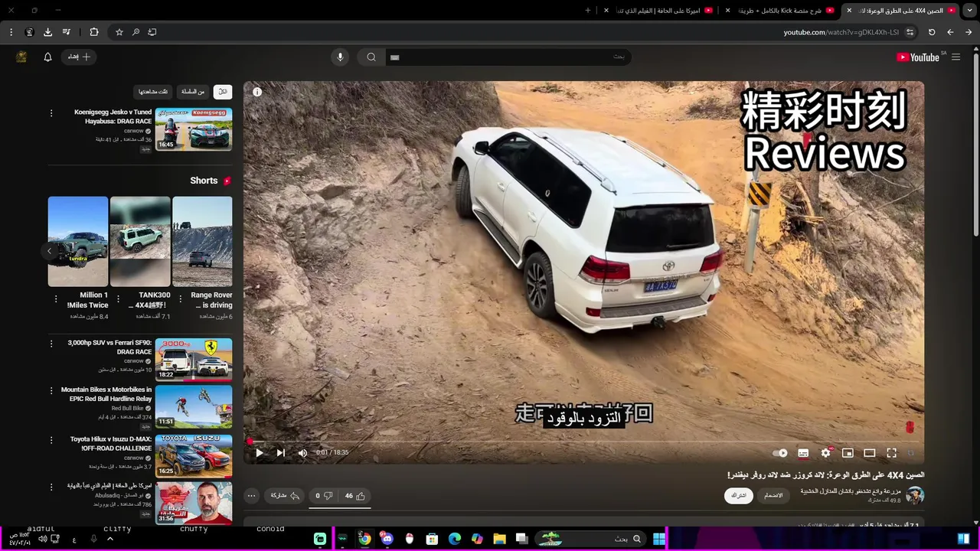Open options for Mountain Bikes video
980x551 pixels.
coord(51,390)
